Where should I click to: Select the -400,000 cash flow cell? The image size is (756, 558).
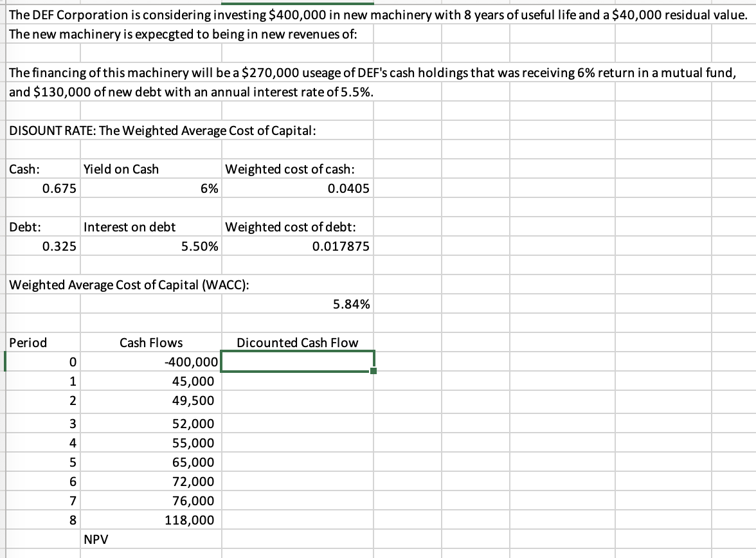pos(151,362)
